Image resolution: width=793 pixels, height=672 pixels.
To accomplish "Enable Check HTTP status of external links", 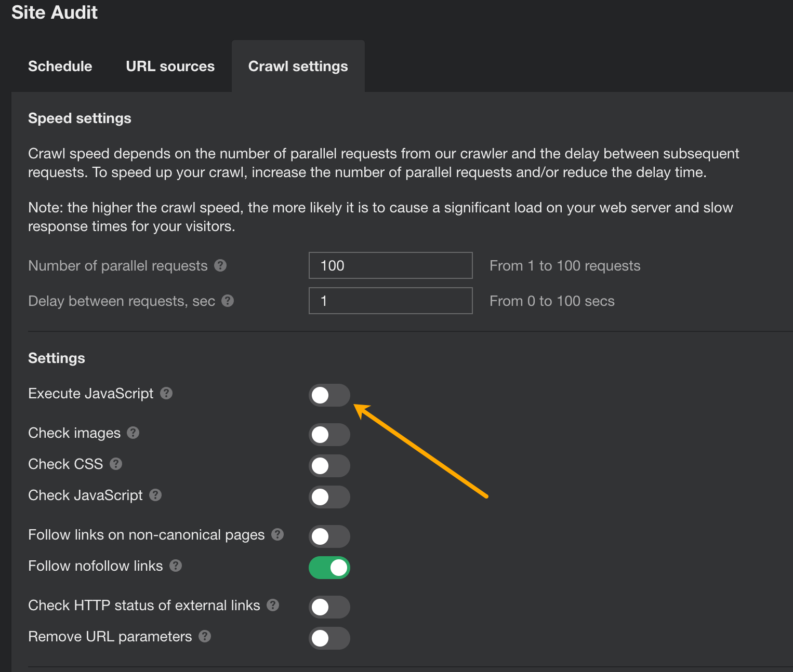I will (x=329, y=607).
